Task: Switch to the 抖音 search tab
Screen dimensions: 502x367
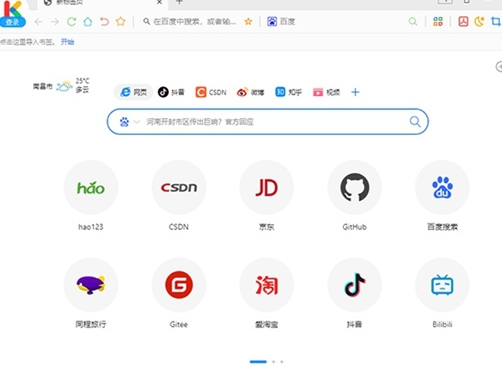Action: (x=171, y=92)
